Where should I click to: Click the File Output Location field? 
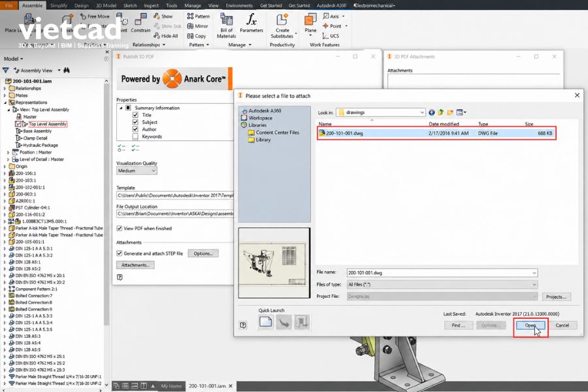point(174,214)
